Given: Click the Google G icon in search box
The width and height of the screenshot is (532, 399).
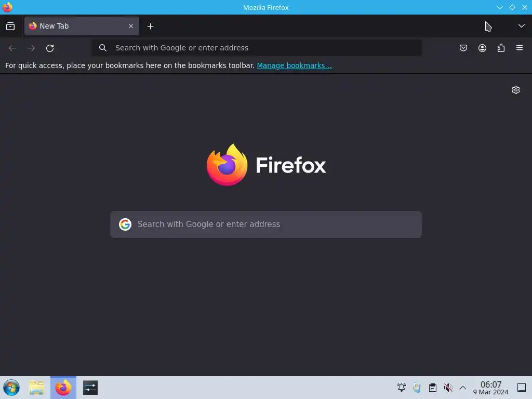Looking at the screenshot, I should tap(125, 224).
